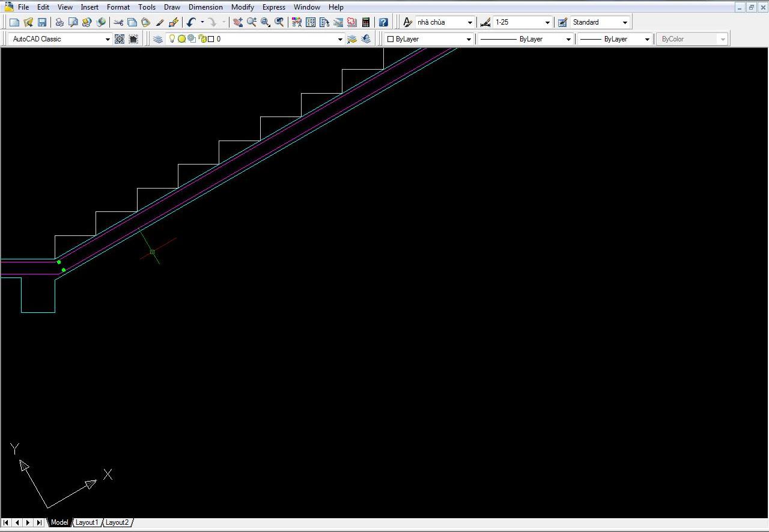
Task: Open Text Style manager icon
Action: [x=407, y=22]
